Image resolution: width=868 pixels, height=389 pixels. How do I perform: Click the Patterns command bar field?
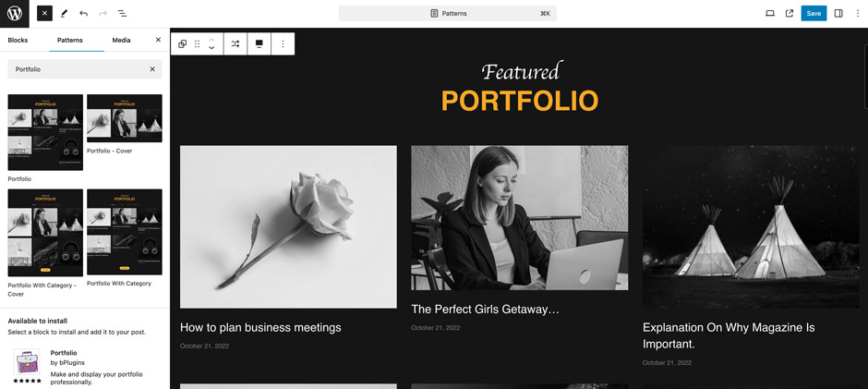tap(448, 14)
